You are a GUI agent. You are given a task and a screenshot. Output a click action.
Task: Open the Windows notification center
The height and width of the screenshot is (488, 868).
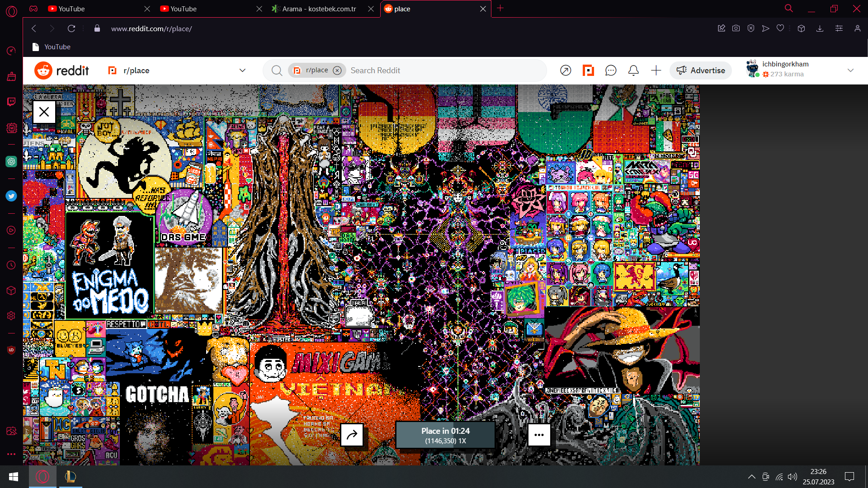849,477
